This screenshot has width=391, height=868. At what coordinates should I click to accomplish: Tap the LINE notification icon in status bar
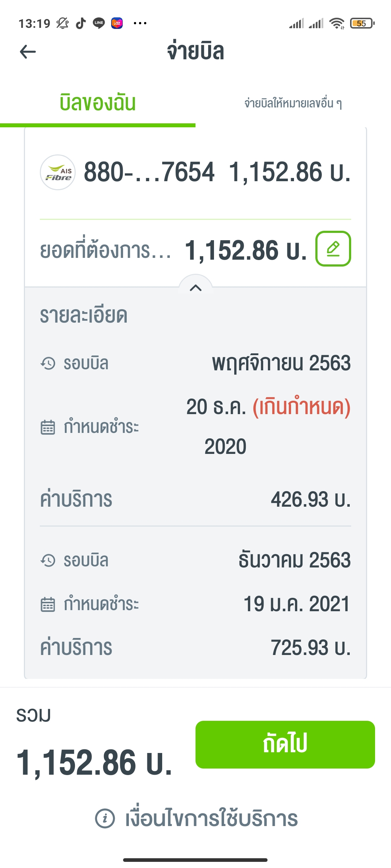(x=99, y=23)
